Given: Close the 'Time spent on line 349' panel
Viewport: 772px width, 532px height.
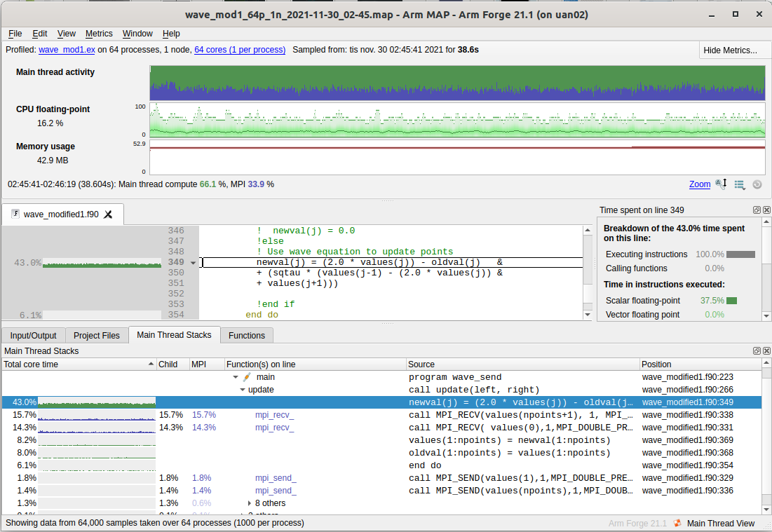Looking at the screenshot, I should coord(766,210).
